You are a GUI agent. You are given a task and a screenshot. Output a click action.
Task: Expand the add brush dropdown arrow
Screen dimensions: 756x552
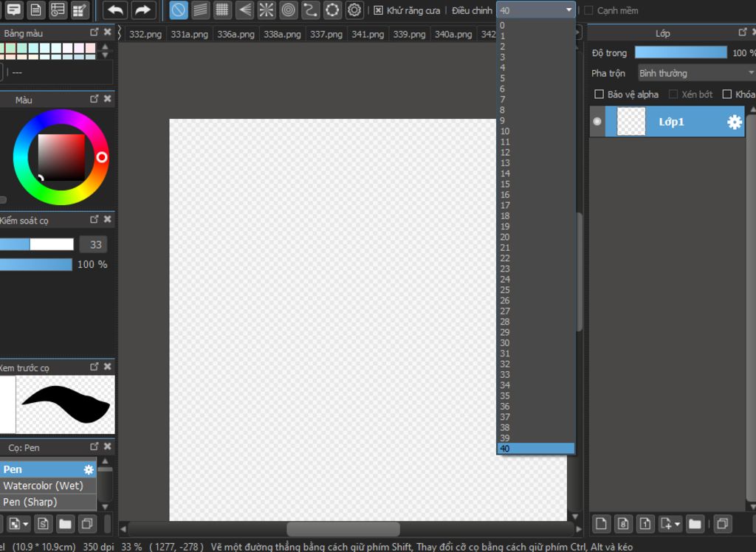click(26, 523)
